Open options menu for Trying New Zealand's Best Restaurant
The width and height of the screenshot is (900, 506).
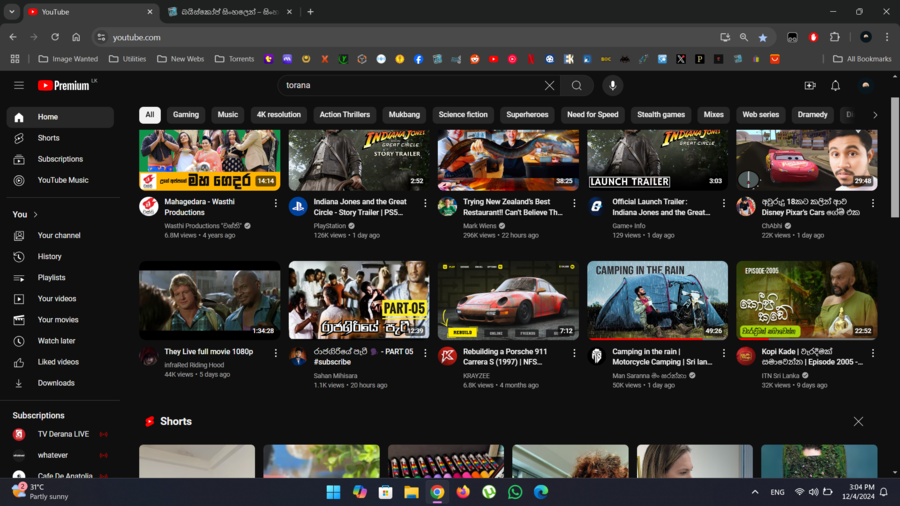574,203
